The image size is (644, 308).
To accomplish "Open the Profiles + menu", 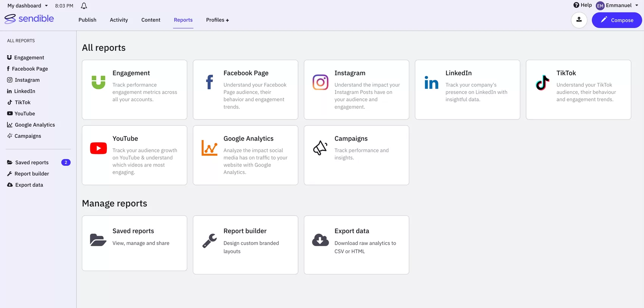I will (217, 20).
